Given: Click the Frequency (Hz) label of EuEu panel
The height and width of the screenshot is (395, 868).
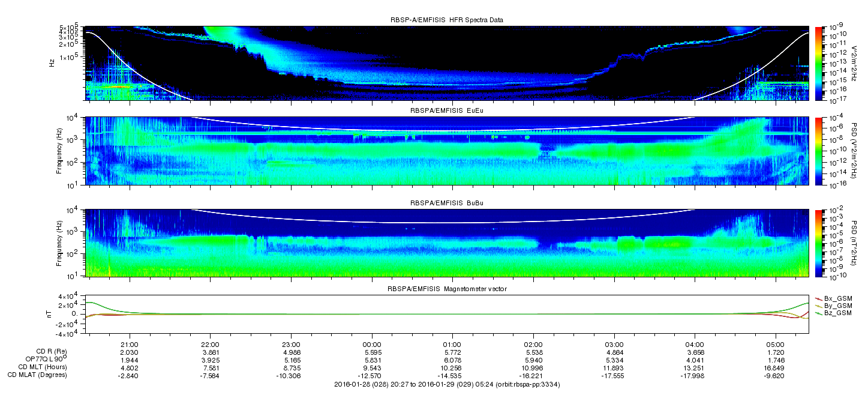Looking at the screenshot, I should [59, 151].
